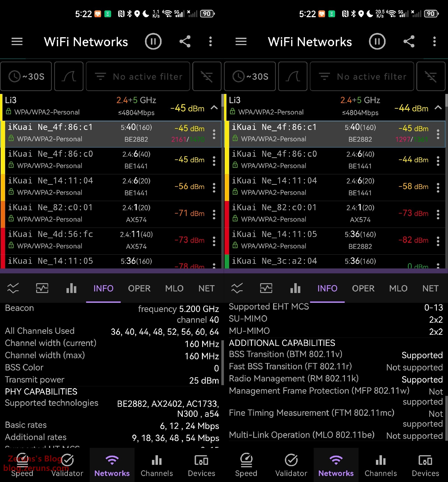Switch to OPER tab on left panel
The height and width of the screenshot is (482, 448).
pos(139,288)
